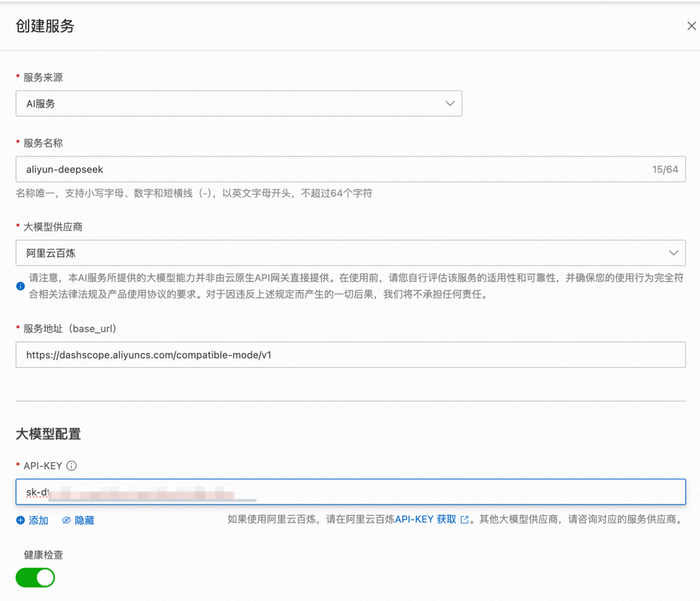Click the external link icon after 获取

pos(464,520)
